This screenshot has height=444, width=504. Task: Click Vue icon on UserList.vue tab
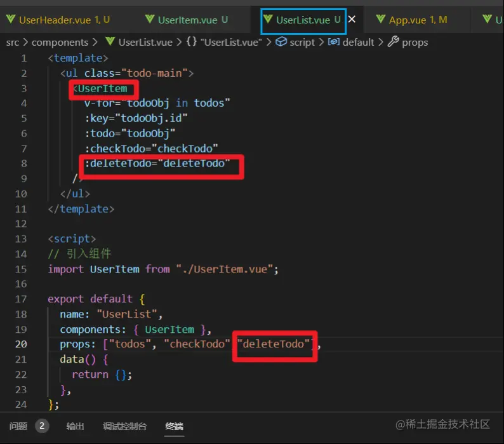point(268,19)
